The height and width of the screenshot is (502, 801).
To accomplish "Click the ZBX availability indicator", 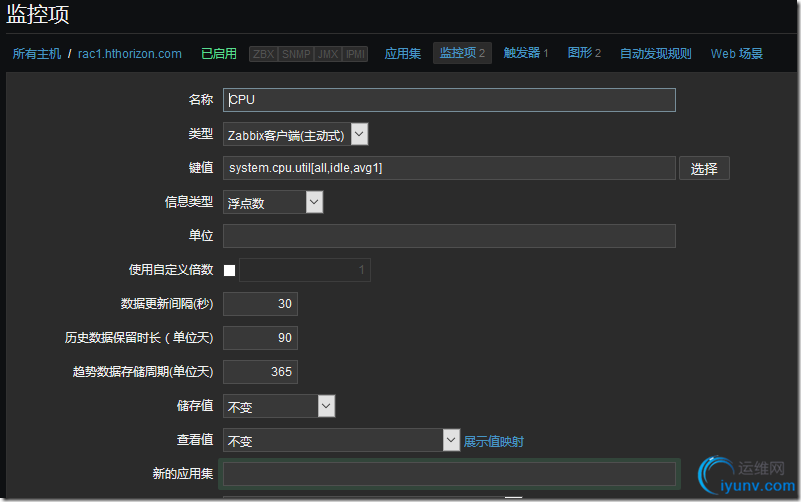I will tap(264, 54).
